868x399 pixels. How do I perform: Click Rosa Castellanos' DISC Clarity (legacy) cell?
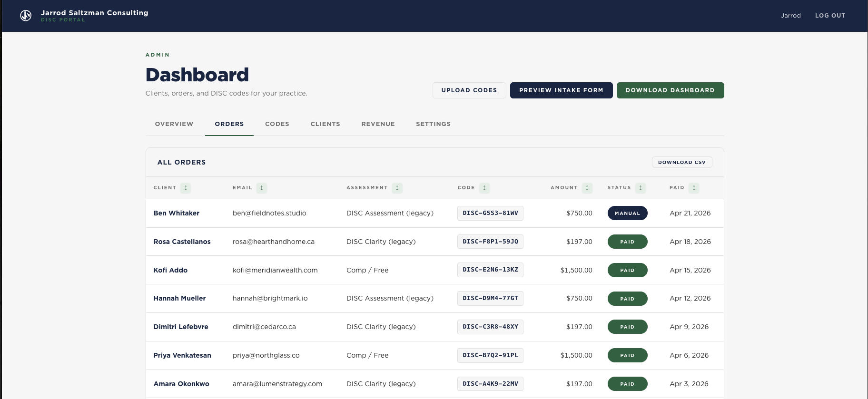point(381,242)
